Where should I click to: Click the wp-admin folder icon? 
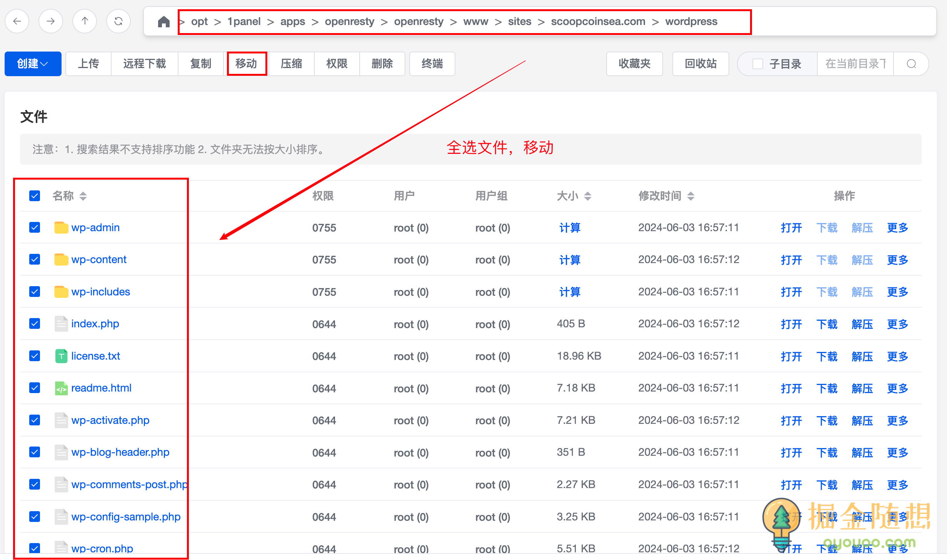(61, 228)
